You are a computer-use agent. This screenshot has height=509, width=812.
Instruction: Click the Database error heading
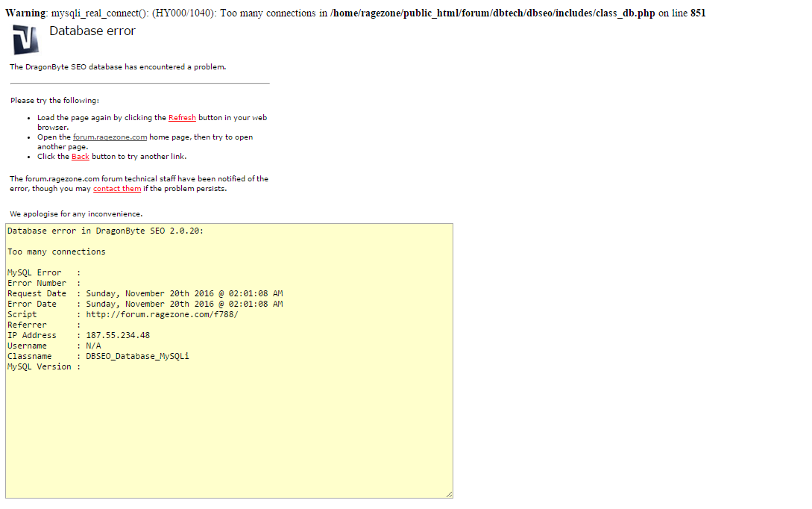(x=92, y=31)
